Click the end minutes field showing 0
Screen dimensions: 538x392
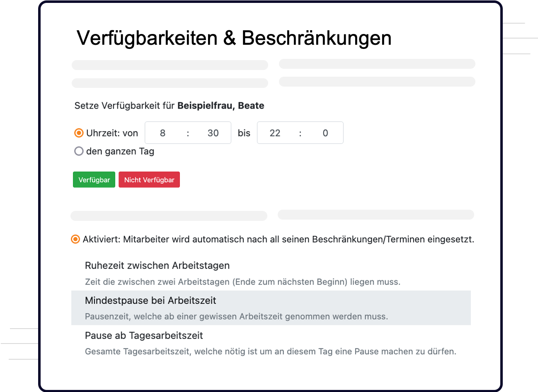pos(325,133)
